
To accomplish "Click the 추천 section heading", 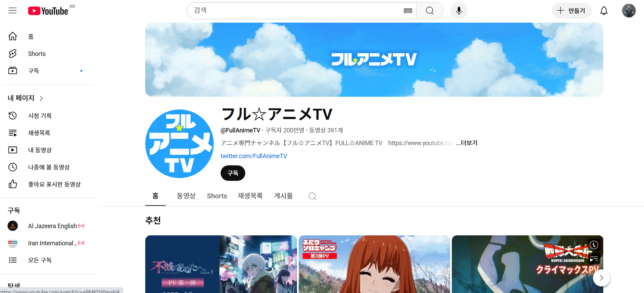I will [x=153, y=220].
